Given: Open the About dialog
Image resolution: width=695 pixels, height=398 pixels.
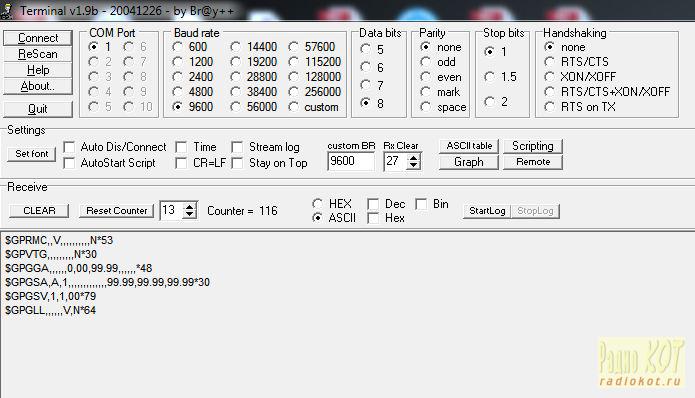Looking at the screenshot, I should 38,86.
